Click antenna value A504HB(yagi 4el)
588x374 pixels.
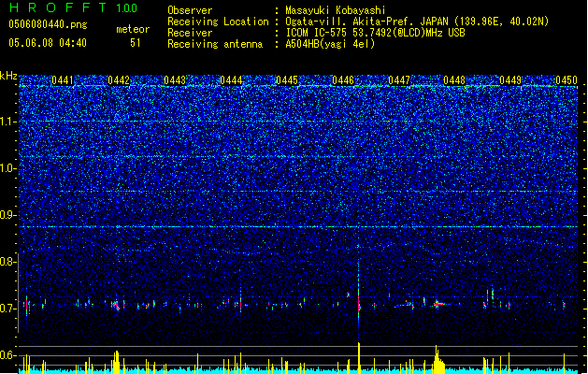(x=330, y=44)
